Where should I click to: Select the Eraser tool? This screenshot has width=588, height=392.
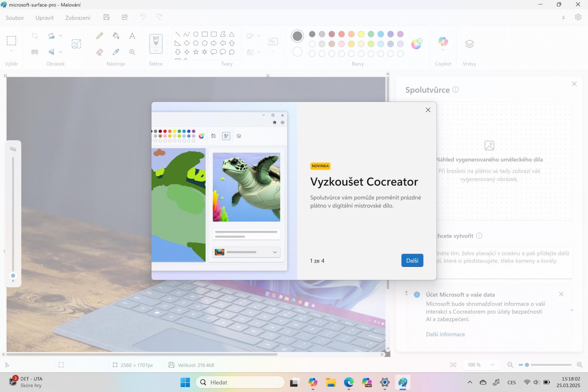point(100,52)
